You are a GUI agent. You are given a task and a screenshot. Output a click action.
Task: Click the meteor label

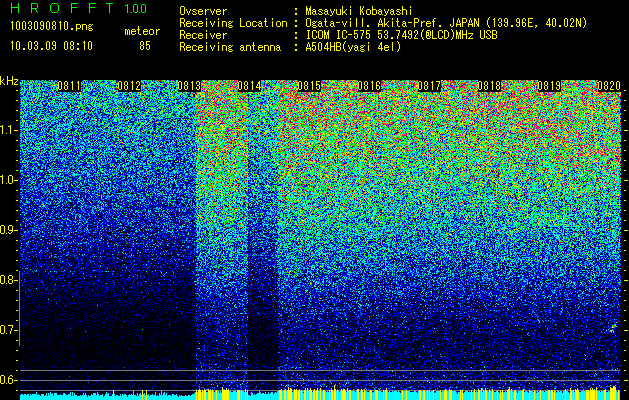(142, 31)
